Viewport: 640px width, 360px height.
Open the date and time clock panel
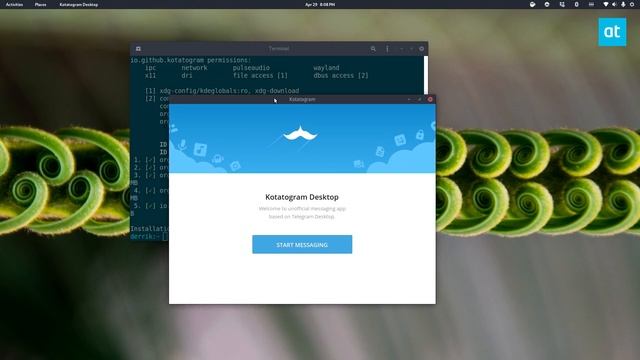click(x=320, y=4)
